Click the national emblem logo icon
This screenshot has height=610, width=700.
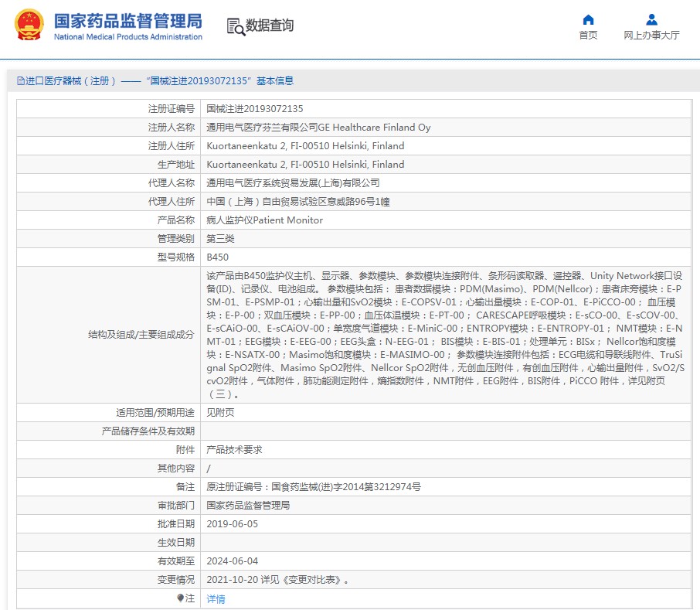(29, 26)
